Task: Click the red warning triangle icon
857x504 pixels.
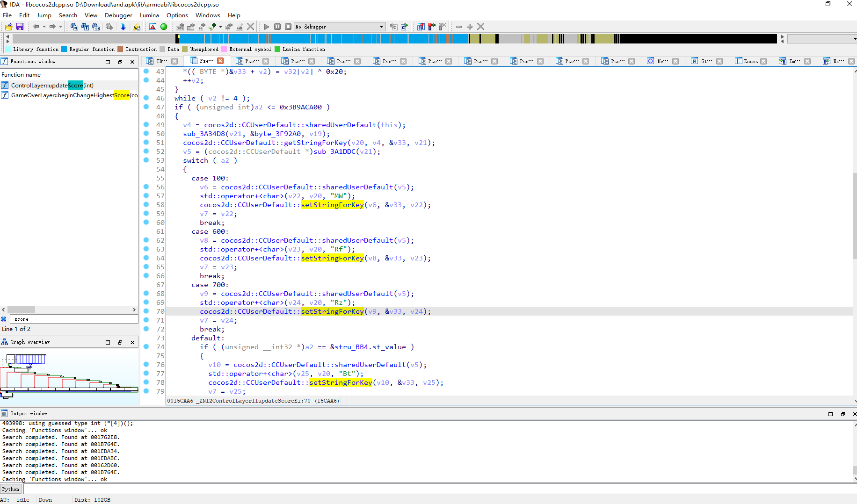Action: (x=153, y=27)
